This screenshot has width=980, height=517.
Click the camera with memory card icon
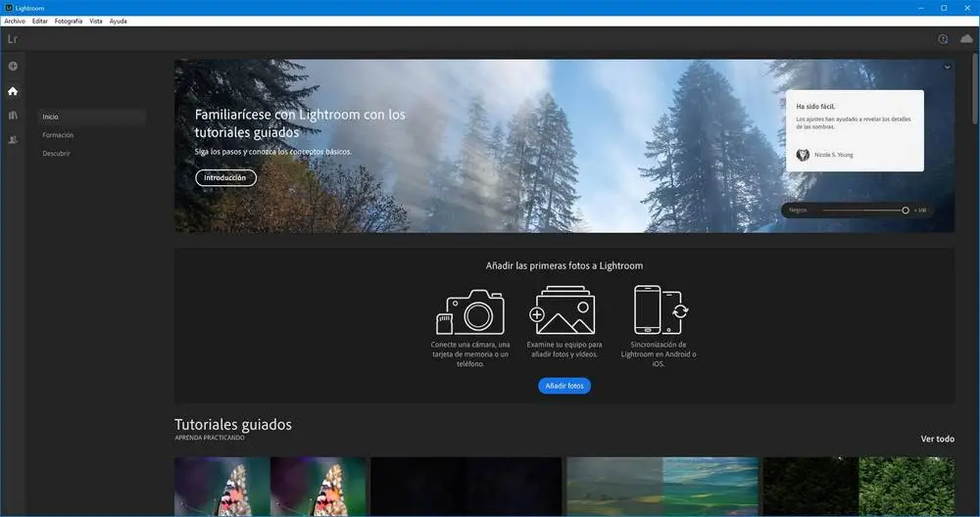tap(470, 311)
